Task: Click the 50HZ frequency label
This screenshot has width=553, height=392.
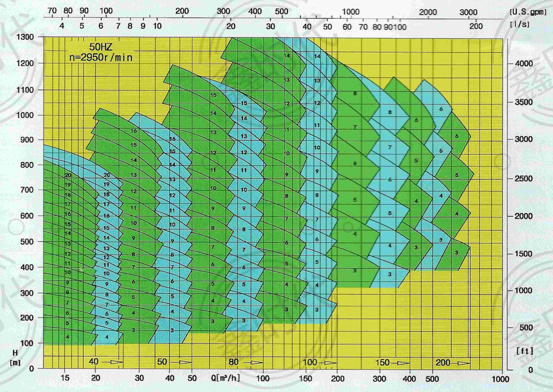Action: click(101, 47)
